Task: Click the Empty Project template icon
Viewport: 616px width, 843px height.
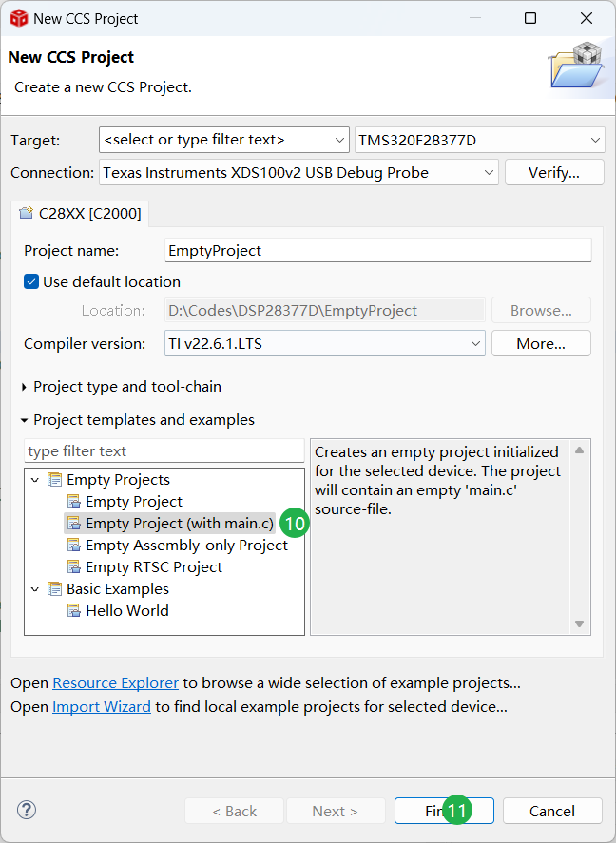Action: 74,502
